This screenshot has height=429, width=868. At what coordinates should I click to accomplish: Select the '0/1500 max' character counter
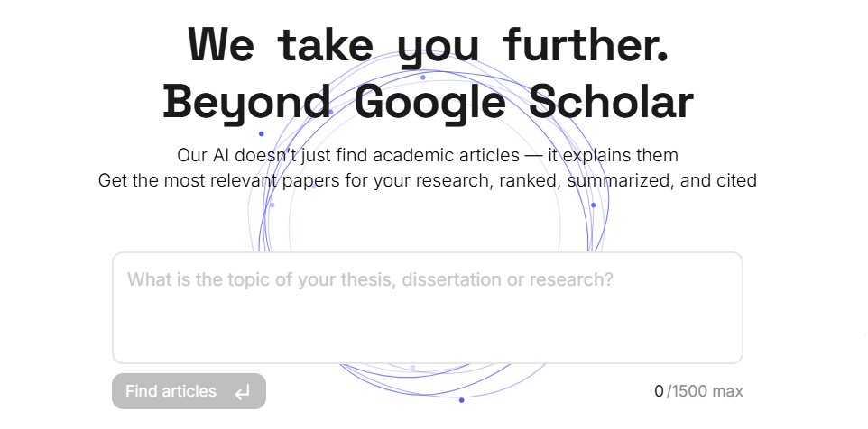pos(698,391)
